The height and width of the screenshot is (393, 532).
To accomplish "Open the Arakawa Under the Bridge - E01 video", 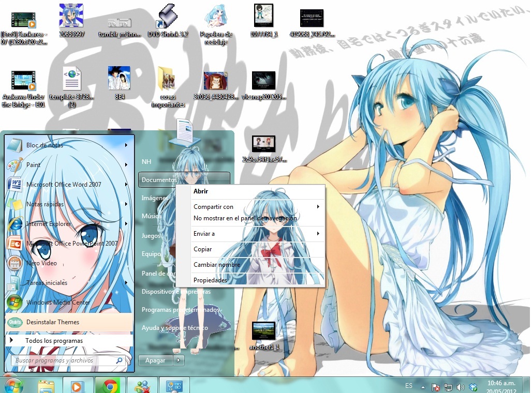I will click(23, 89).
